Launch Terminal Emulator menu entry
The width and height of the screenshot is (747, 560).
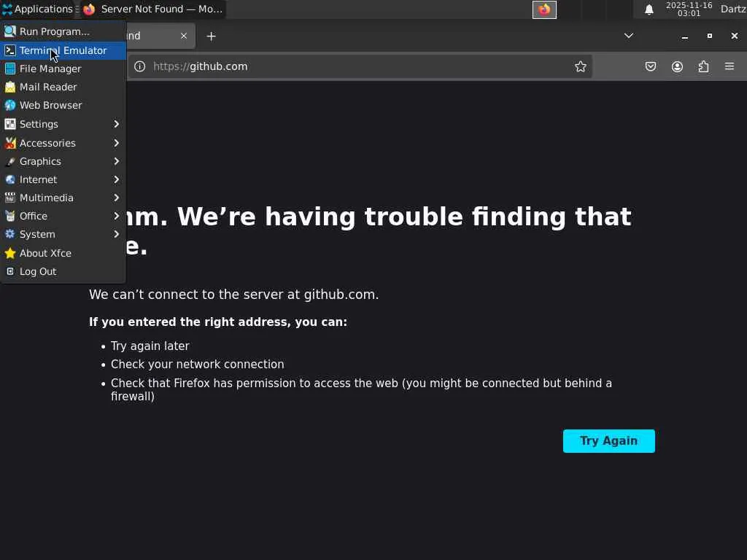pyautogui.click(x=63, y=50)
